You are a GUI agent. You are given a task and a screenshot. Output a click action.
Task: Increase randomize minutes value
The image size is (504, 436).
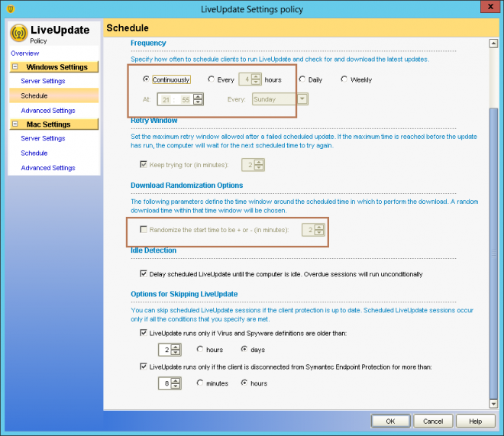tap(319, 227)
